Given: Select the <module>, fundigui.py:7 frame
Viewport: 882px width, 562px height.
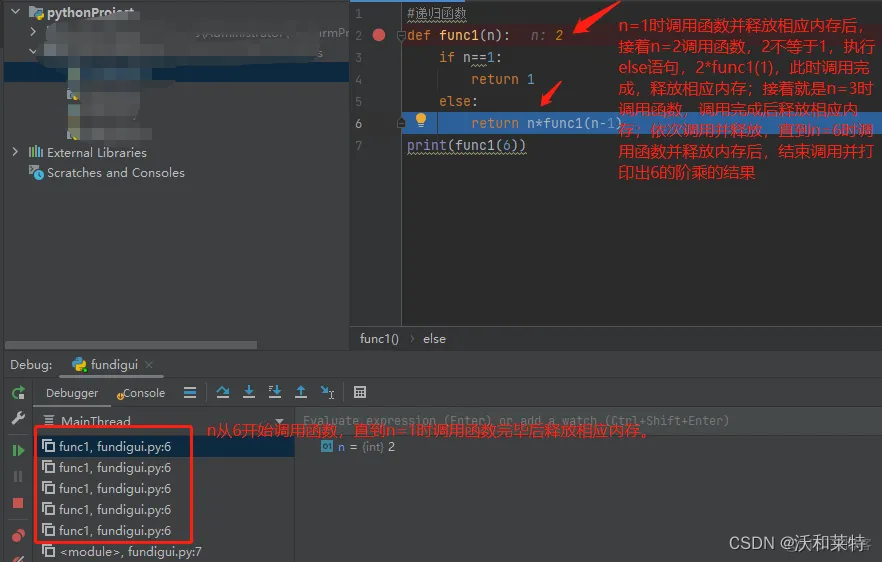Looking at the screenshot, I should (x=164, y=551).
